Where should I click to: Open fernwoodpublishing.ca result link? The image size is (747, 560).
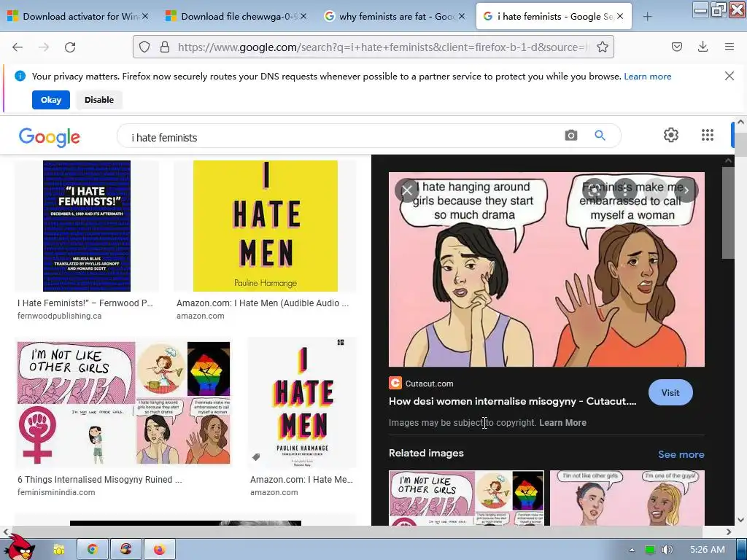60,316
